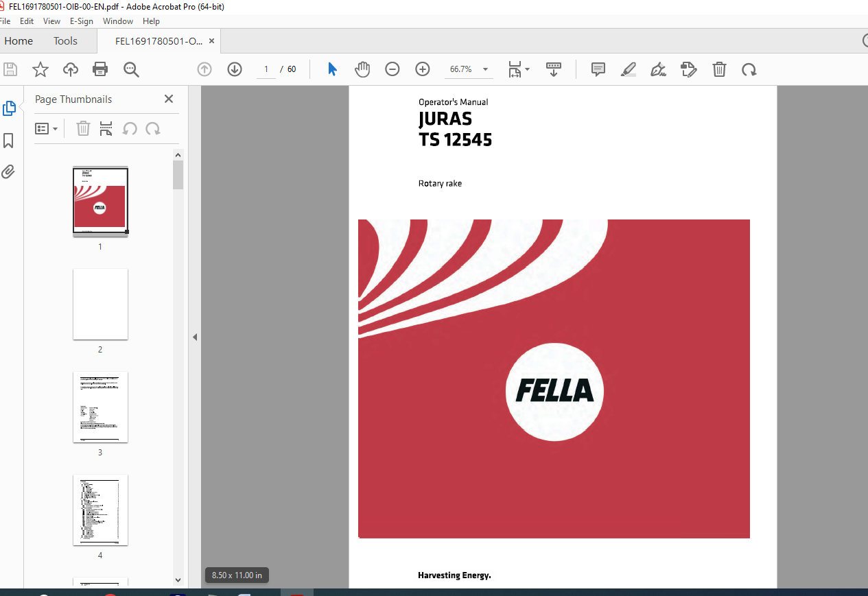Switch to the Tools tab
This screenshot has width=868, height=596.
tap(65, 41)
